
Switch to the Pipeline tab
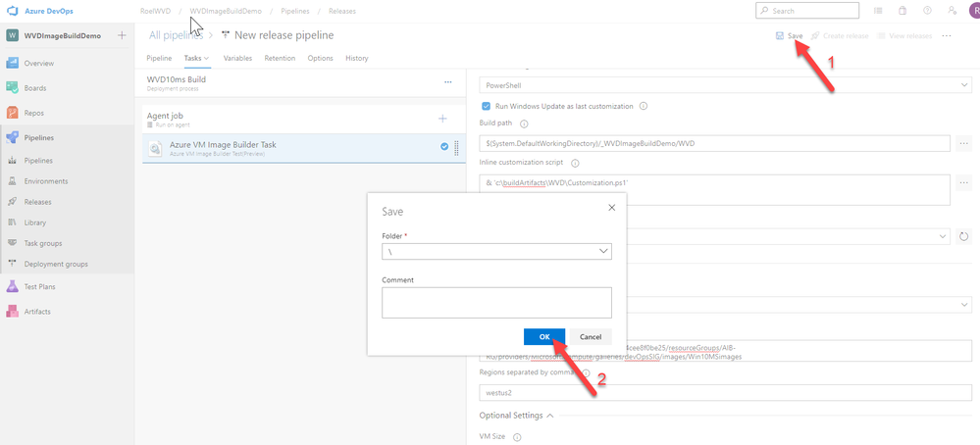159,58
